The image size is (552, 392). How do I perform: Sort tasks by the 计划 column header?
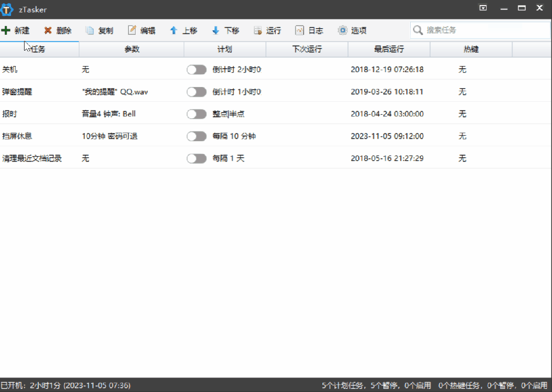[225, 49]
